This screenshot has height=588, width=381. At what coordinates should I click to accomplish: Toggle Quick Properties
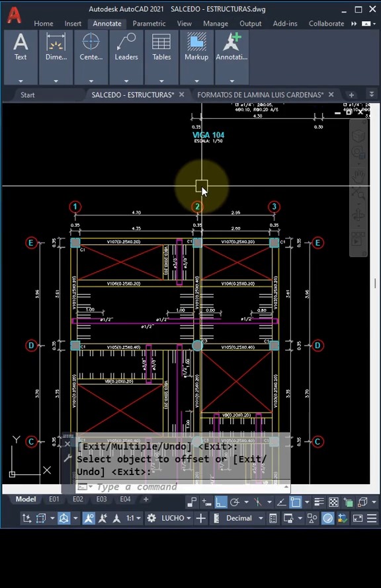pos(273,518)
